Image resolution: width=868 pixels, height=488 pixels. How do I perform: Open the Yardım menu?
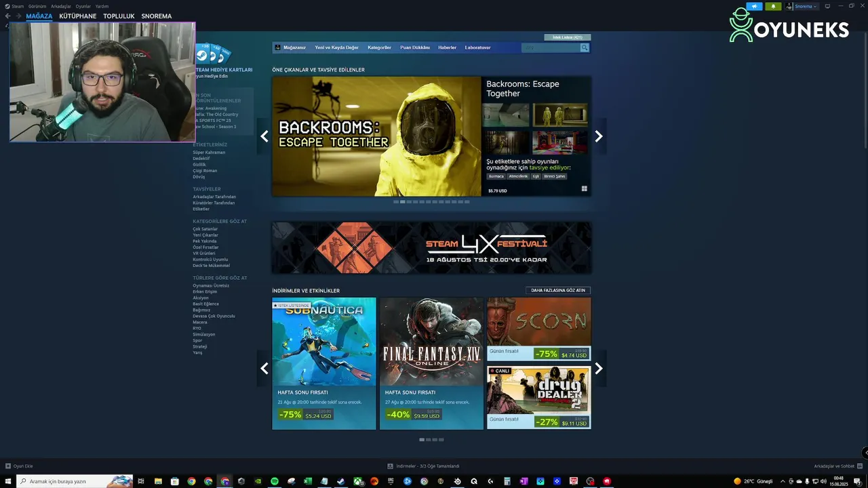tap(102, 6)
